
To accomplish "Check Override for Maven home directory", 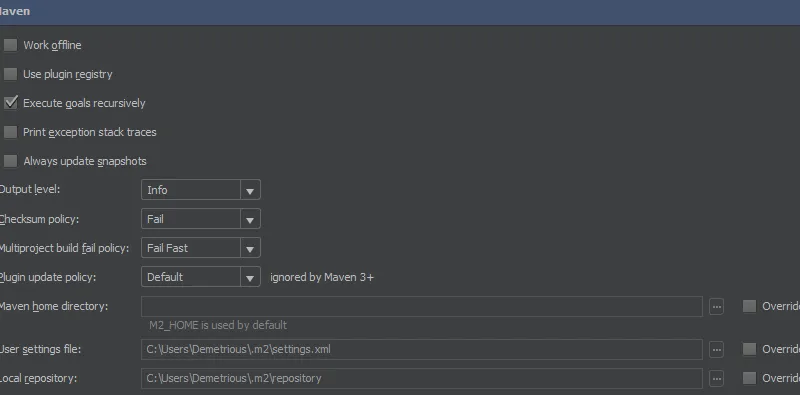I will (749, 306).
